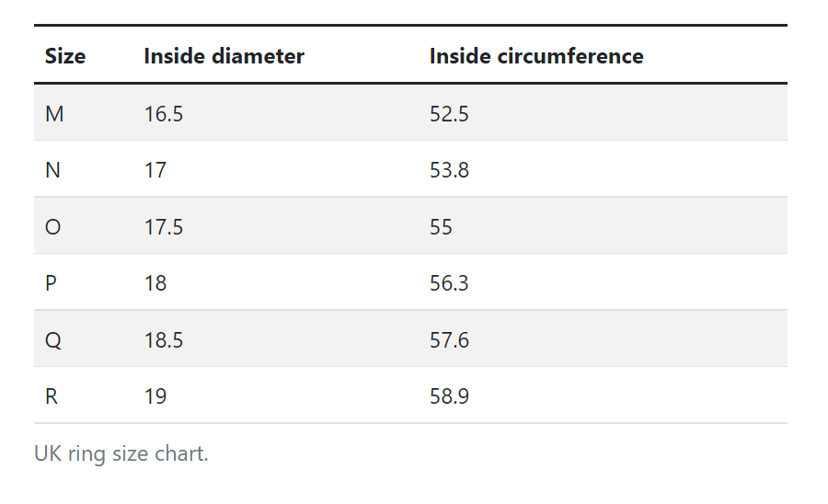Click the 16.5 diameter value

coord(164,113)
